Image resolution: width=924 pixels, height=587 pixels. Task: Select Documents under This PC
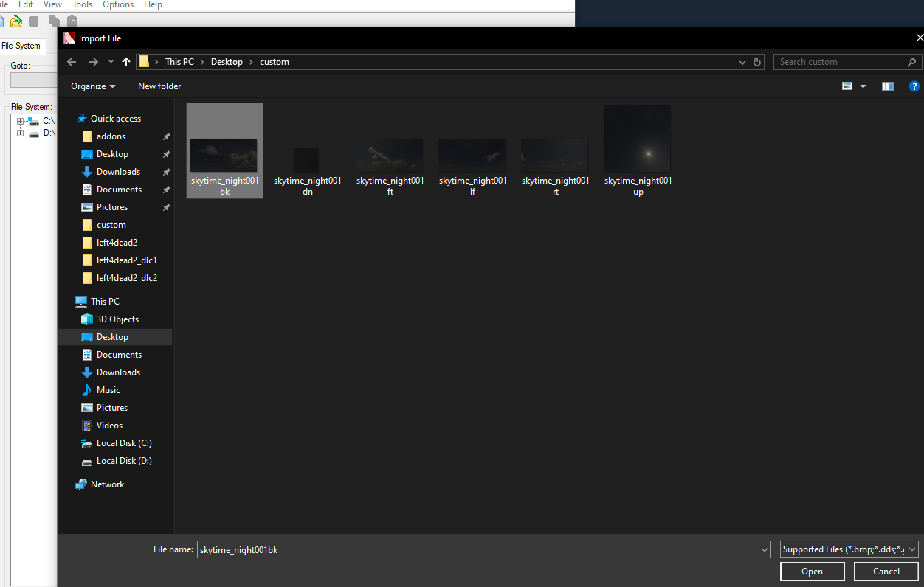pyautogui.click(x=119, y=355)
